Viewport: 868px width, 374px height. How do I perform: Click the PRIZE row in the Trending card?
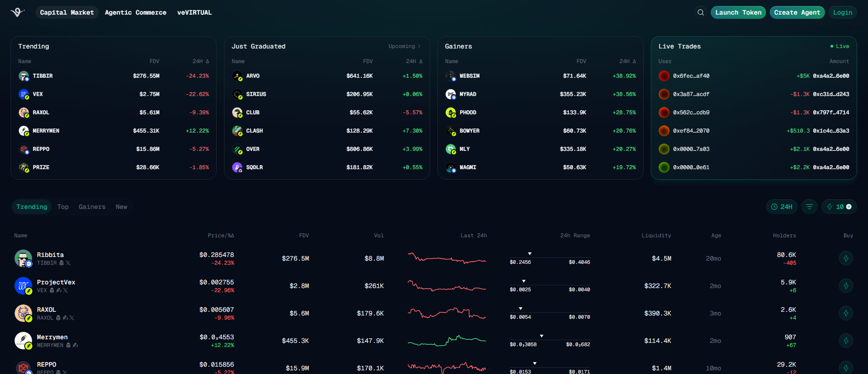point(113,167)
